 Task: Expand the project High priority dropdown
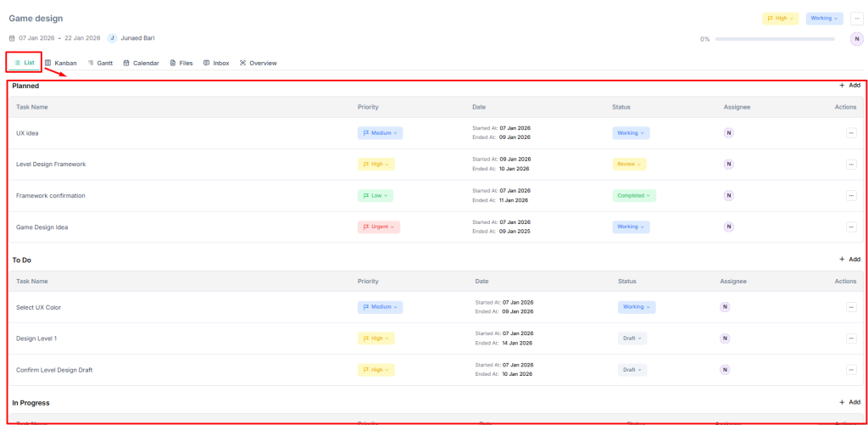(x=780, y=18)
